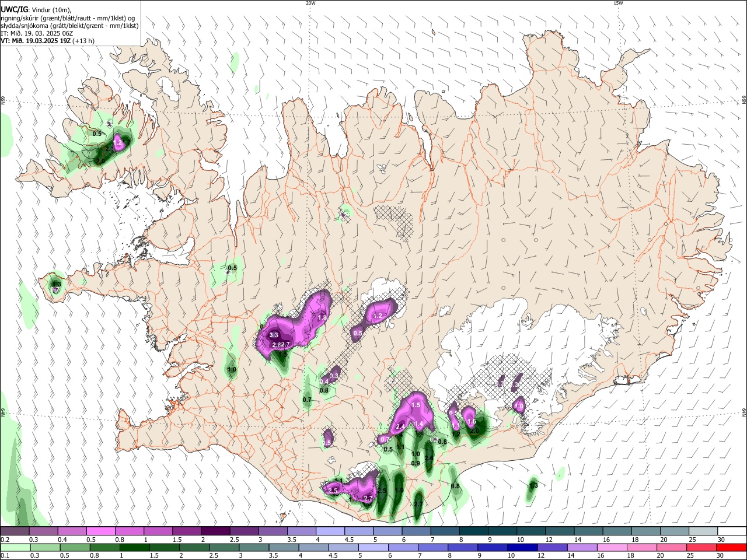Screen dimensions: 747x560
Task: Pick the light lavender snow swatch between 4 and 4.5
Action: (329, 531)
